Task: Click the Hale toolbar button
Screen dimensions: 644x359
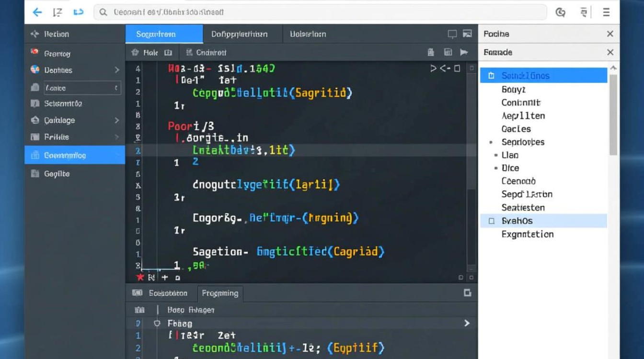Action: pyautogui.click(x=145, y=53)
